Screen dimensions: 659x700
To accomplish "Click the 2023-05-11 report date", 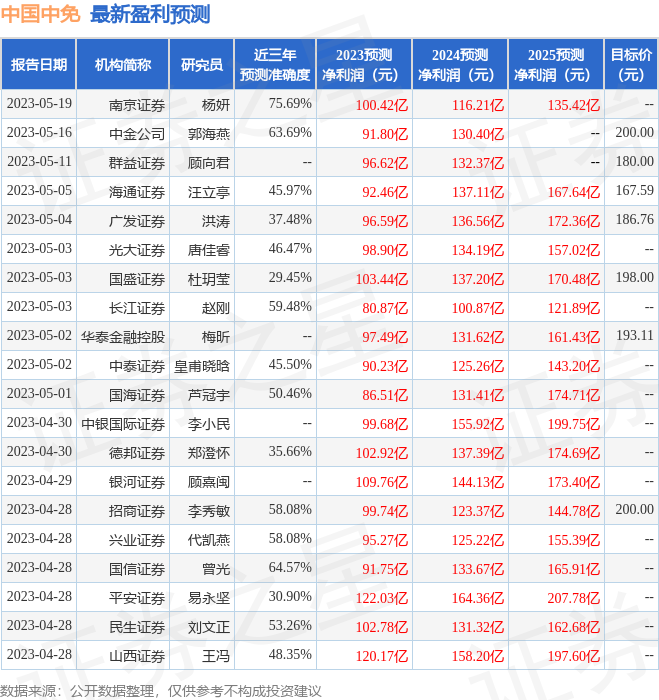I will tap(39, 161).
